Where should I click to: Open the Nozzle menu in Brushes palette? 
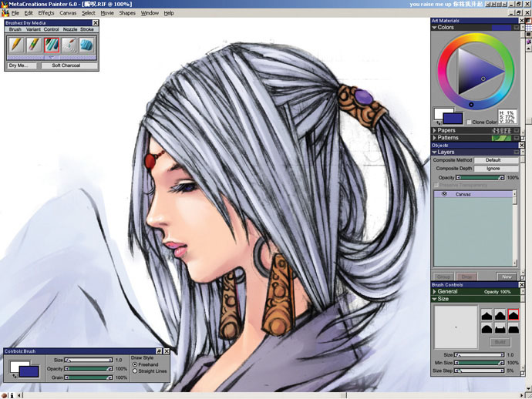70,29
